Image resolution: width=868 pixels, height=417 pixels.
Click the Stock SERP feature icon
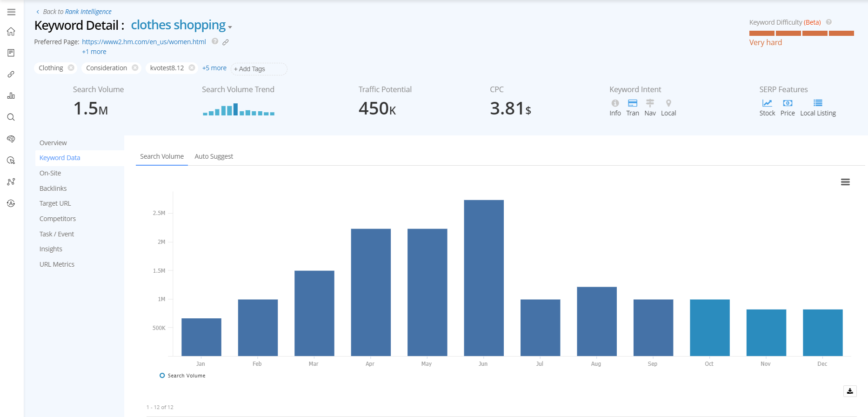point(767,103)
